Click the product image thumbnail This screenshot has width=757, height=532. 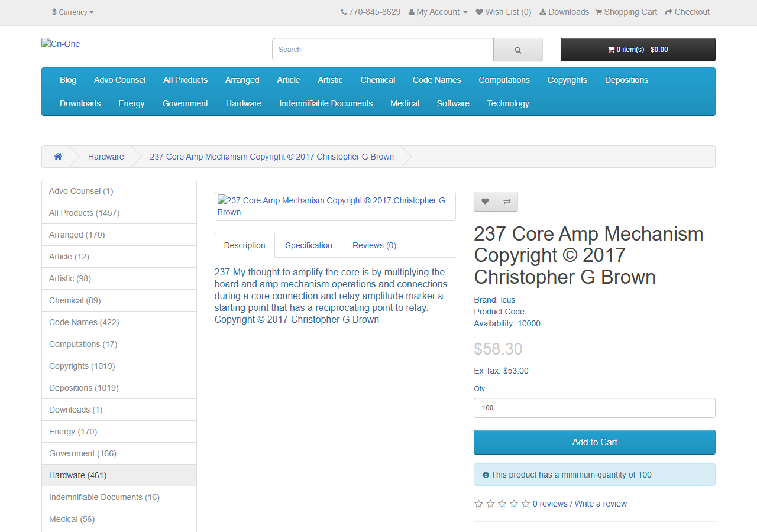[335, 206]
